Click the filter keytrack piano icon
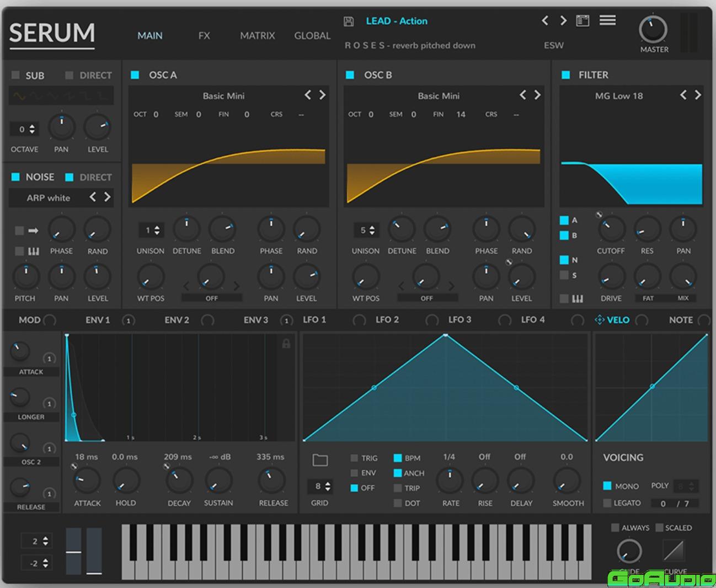The image size is (716, 588). coord(577,298)
